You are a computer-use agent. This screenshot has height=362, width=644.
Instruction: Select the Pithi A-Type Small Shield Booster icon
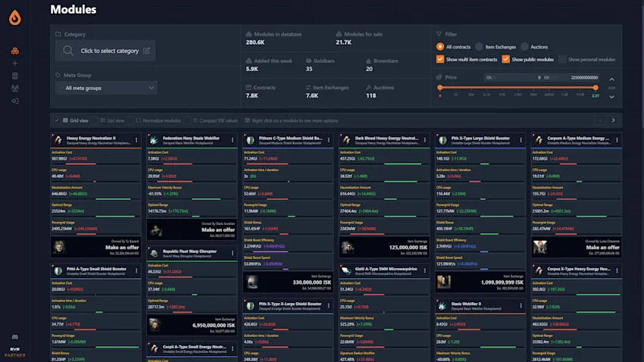click(x=58, y=271)
